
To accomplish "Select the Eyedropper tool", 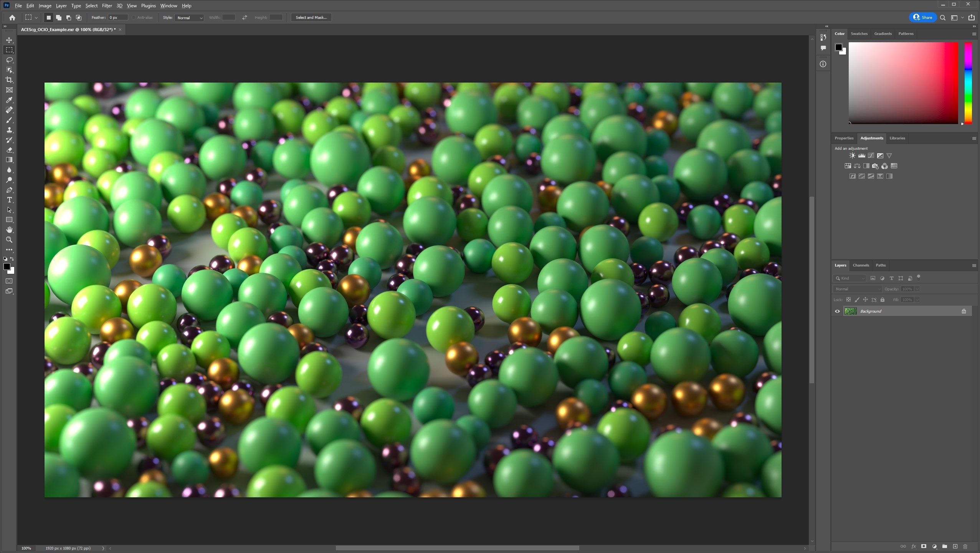I will tap(9, 100).
